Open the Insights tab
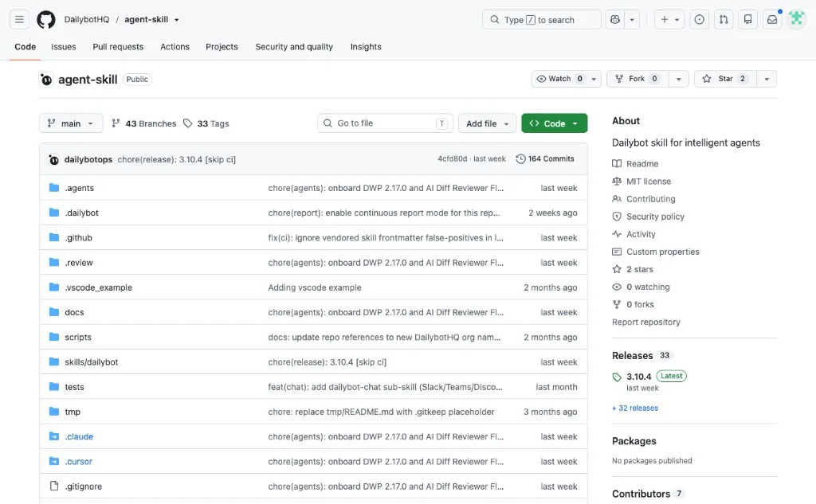 366,47
